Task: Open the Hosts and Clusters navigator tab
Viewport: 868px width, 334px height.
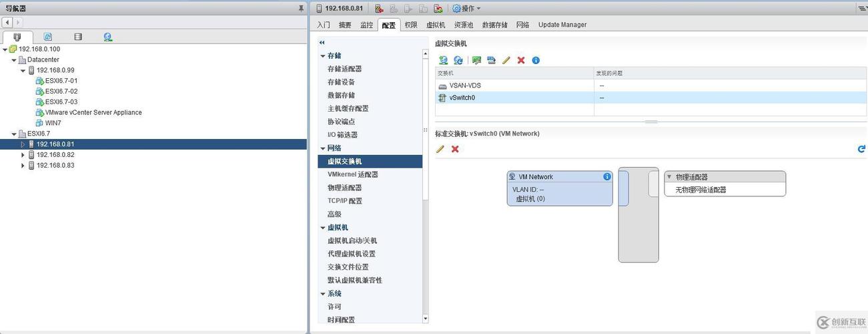Action: pos(17,37)
